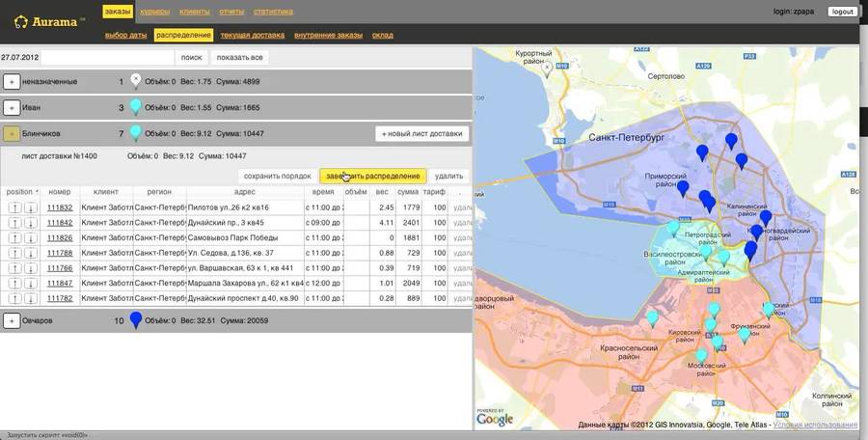Click the Aurama logo
This screenshot has height=440, width=868.
50,21
